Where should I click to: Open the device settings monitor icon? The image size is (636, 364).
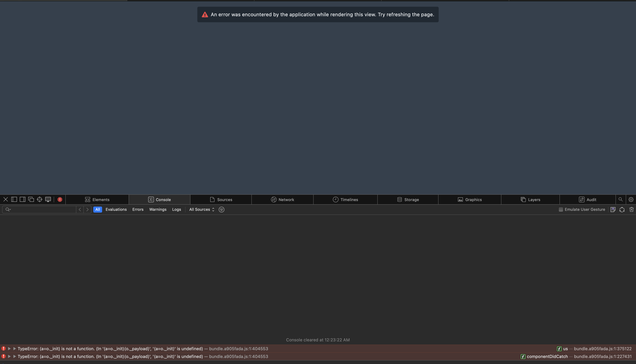(48, 199)
